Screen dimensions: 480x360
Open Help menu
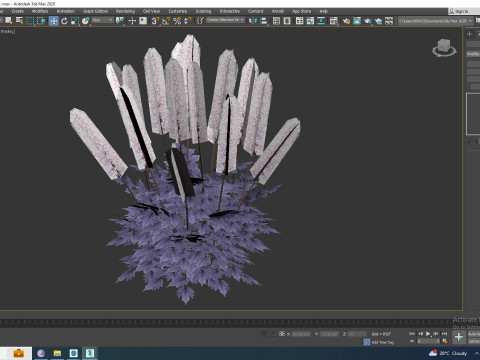[323, 11]
